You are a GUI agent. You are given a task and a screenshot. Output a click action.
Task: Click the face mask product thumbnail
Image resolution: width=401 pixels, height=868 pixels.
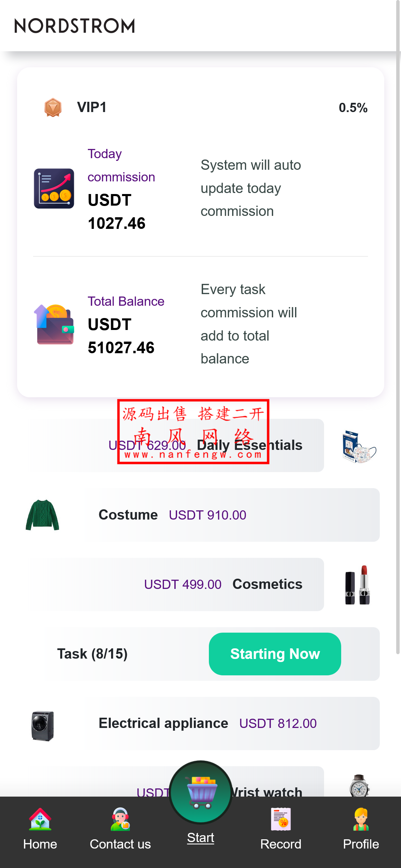(x=359, y=447)
